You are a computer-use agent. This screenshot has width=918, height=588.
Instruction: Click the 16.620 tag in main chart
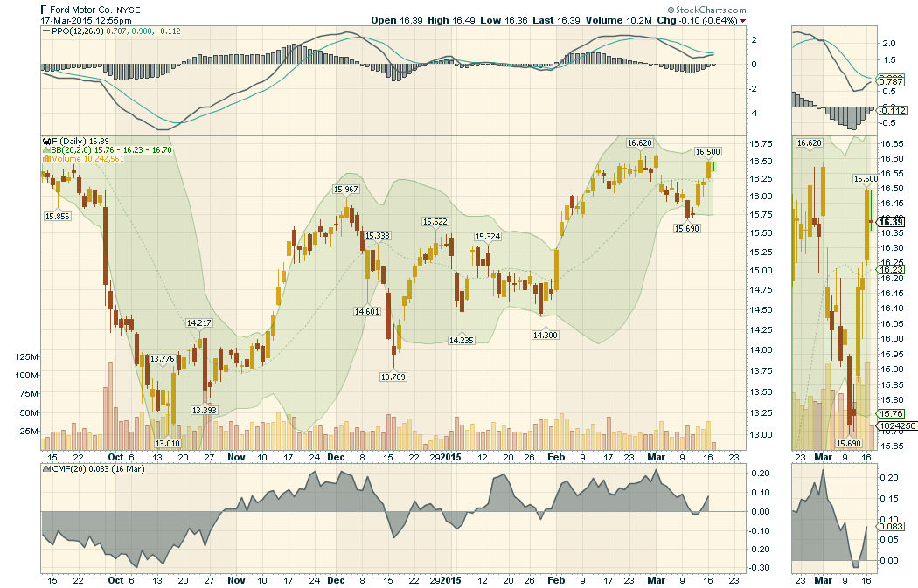639,142
